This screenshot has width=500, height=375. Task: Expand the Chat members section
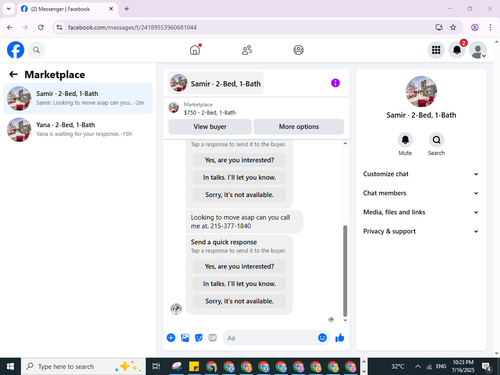pos(421,193)
